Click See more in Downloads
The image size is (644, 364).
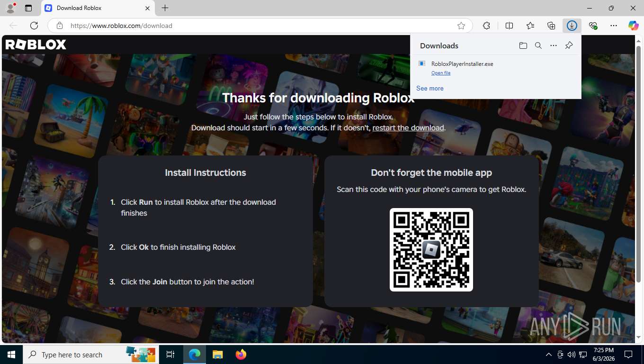pyautogui.click(x=430, y=88)
